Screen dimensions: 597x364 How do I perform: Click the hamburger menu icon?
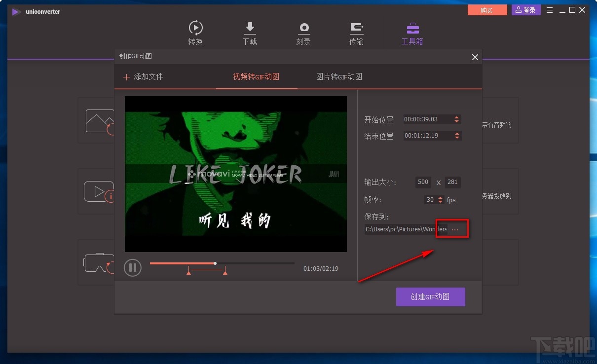point(550,9)
